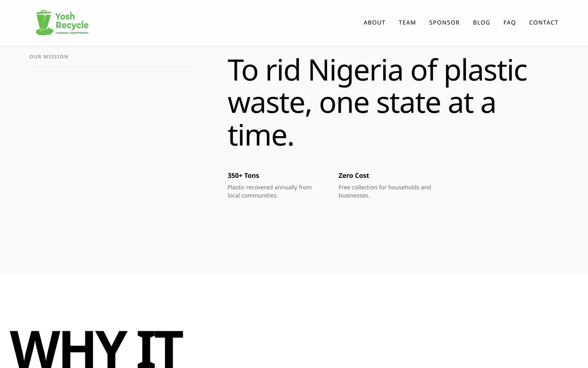Go to the Team section
The width and height of the screenshot is (588, 368).
coord(407,22)
